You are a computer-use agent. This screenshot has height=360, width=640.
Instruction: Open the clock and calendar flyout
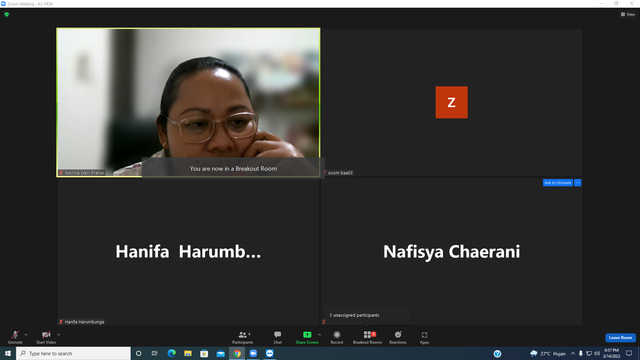tap(611, 353)
